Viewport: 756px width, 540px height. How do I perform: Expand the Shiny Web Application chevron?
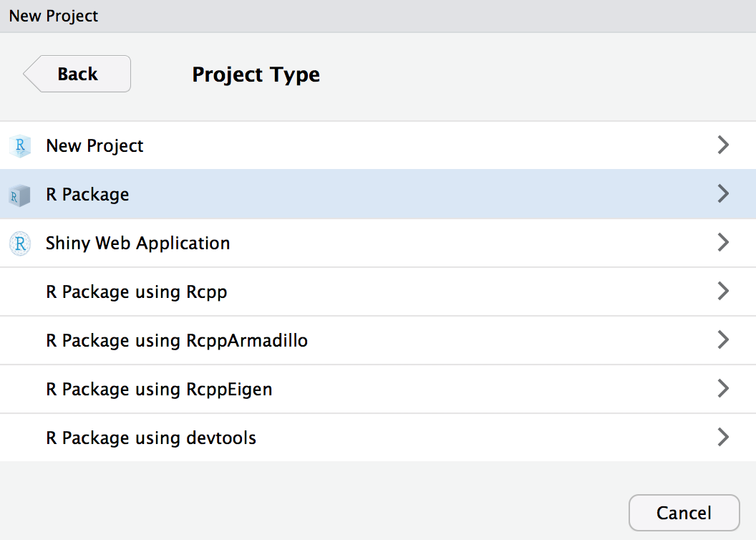pyautogui.click(x=723, y=243)
